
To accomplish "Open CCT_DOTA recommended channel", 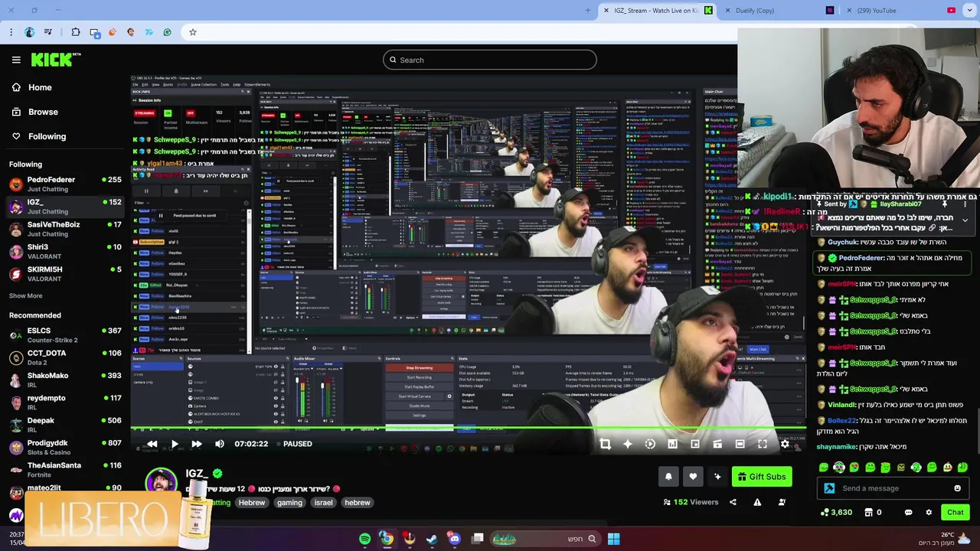I will coord(64,357).
